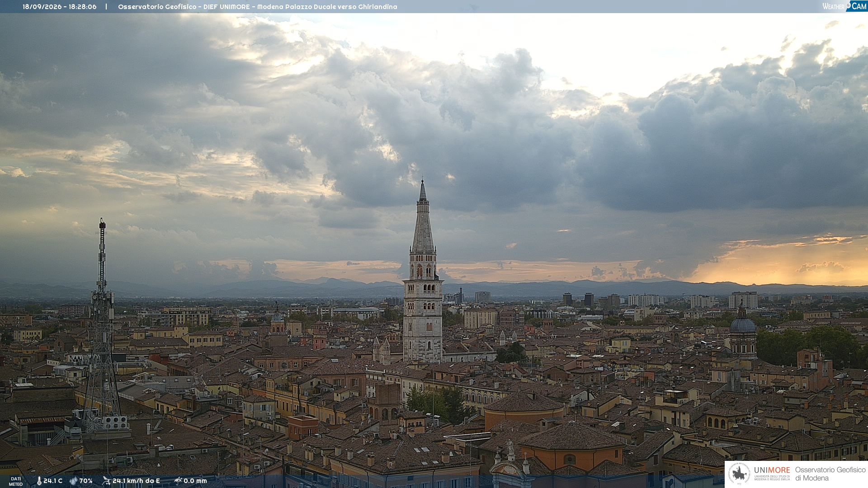868x488 pixels.
Task: Click the rain umbrella precipitation icon
Action: coord(178,481)
